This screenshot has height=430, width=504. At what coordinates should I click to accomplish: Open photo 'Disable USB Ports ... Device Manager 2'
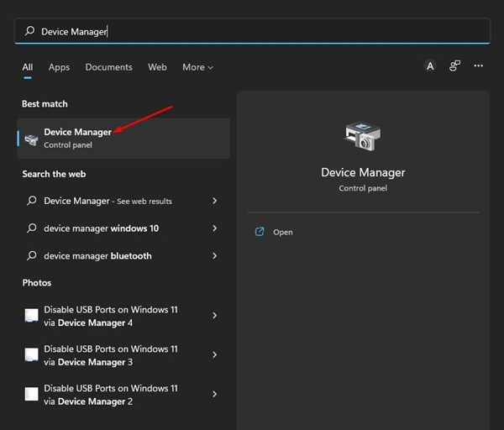(x=123, y=395)
